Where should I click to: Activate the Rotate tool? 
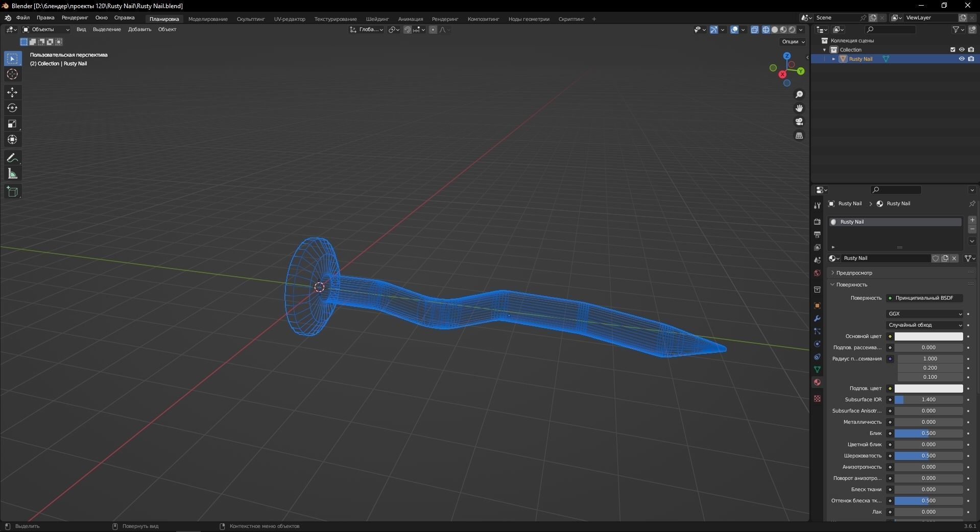(12, 108)
